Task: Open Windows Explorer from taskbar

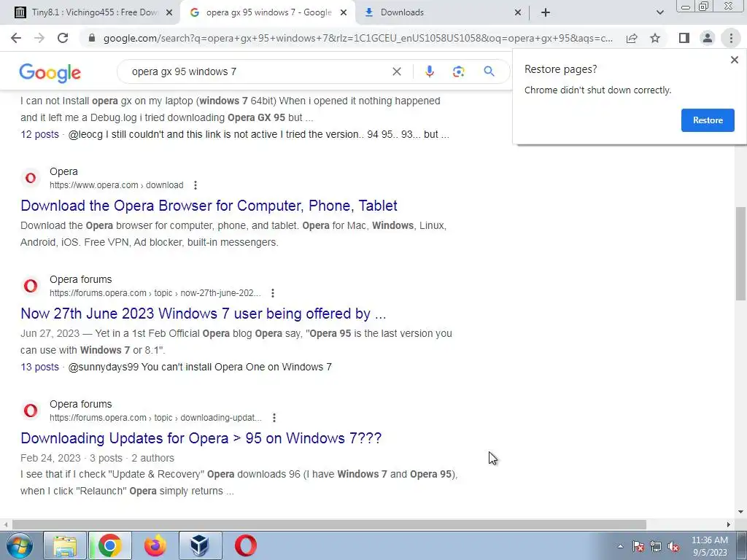Action: pyautogui.click(x=65, y=545)
